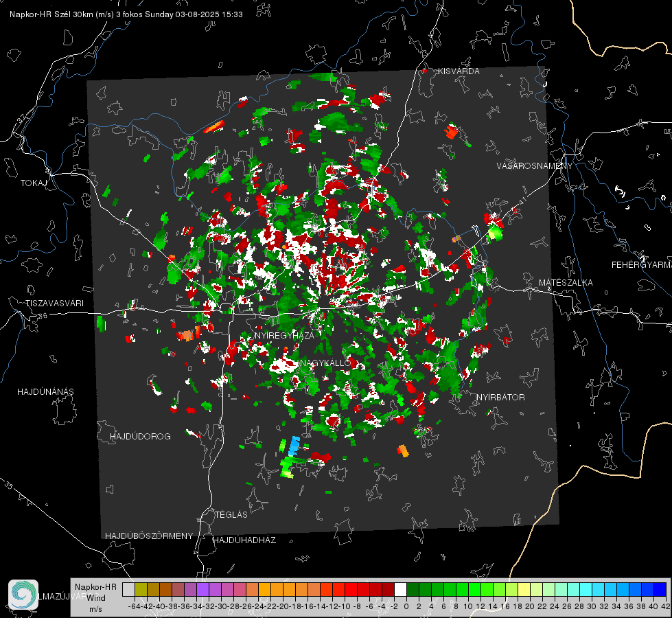Click the -64 legend scale value
672x618 pixels.
click(x=135, y=606)
